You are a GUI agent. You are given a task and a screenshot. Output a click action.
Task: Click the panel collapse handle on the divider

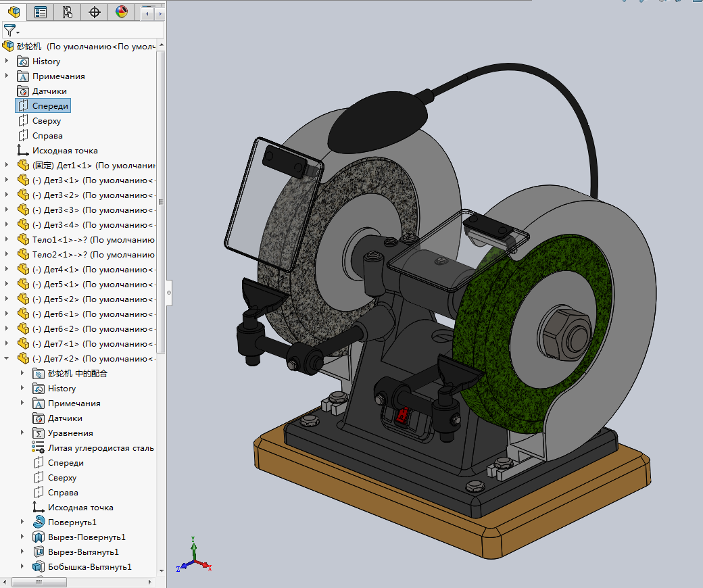(x=169, y=293)
